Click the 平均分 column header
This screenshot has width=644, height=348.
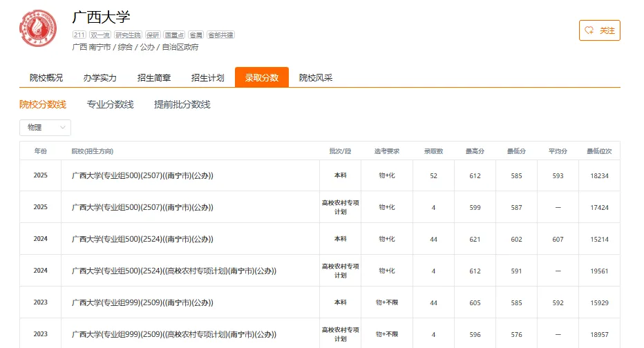coord(558,151)
